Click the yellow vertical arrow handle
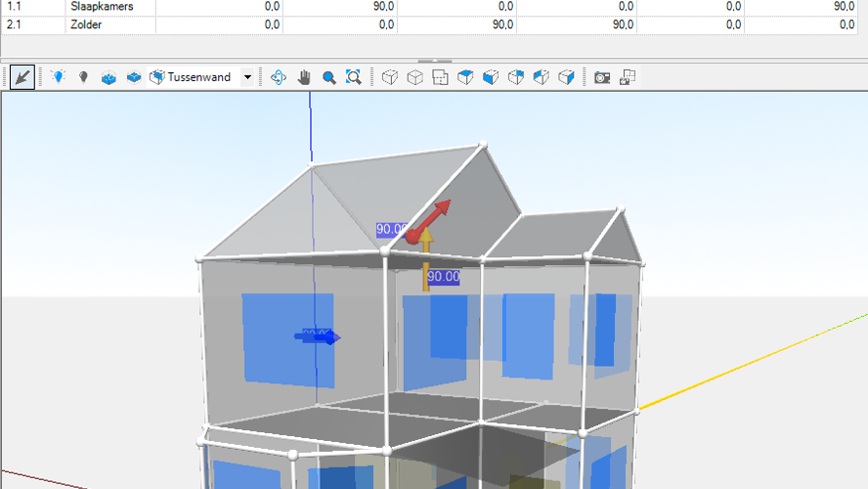This screenshot has width=868, height=489. click(x=426, y=259)
